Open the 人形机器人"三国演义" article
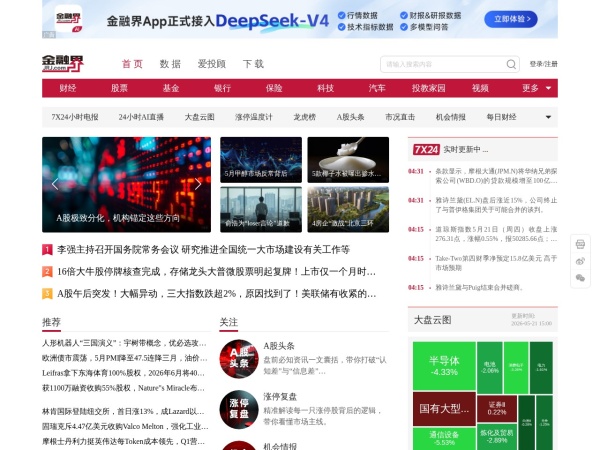Screen dimensions: 600x450 pyautogui.click(x=125, y=343)
